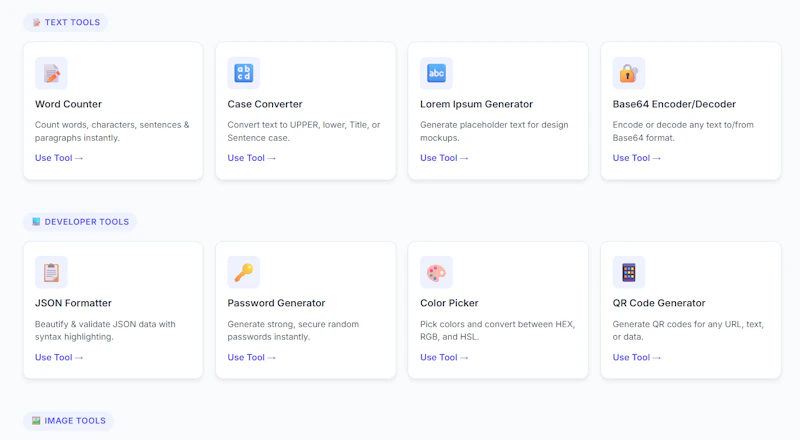The width and height of the screenshot is (800, 440).
Task: Open Use Tool link under Case Converter
Action: click(x=252, y=158)
